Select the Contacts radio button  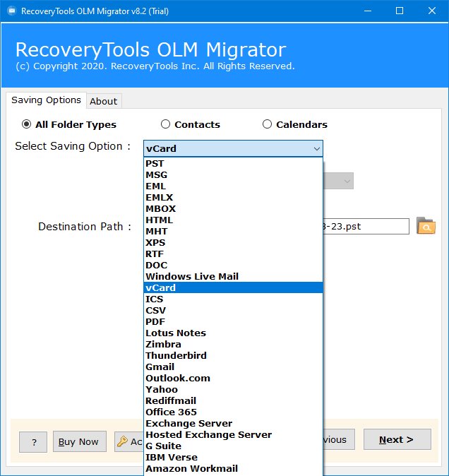pos(165,124)
